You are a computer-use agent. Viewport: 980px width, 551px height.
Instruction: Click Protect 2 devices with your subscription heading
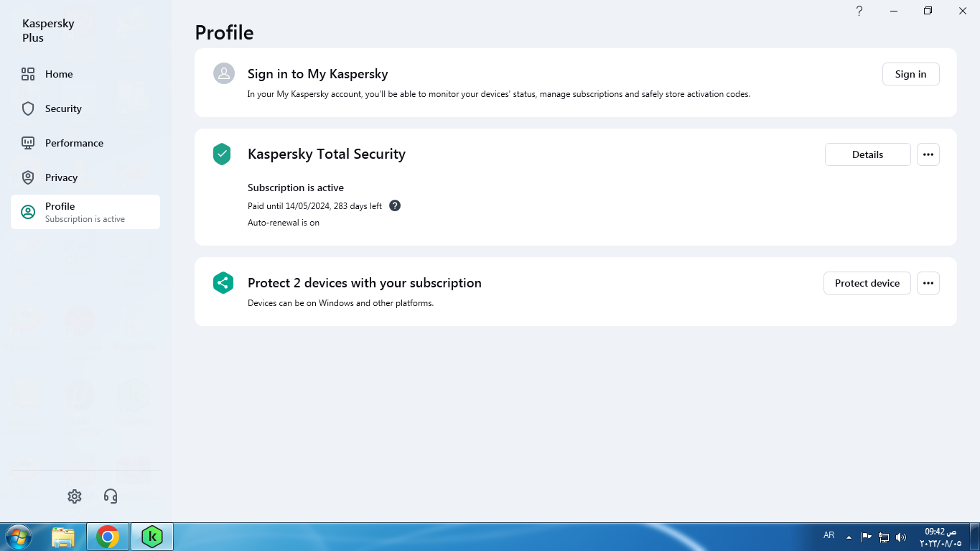coord(365,283)
